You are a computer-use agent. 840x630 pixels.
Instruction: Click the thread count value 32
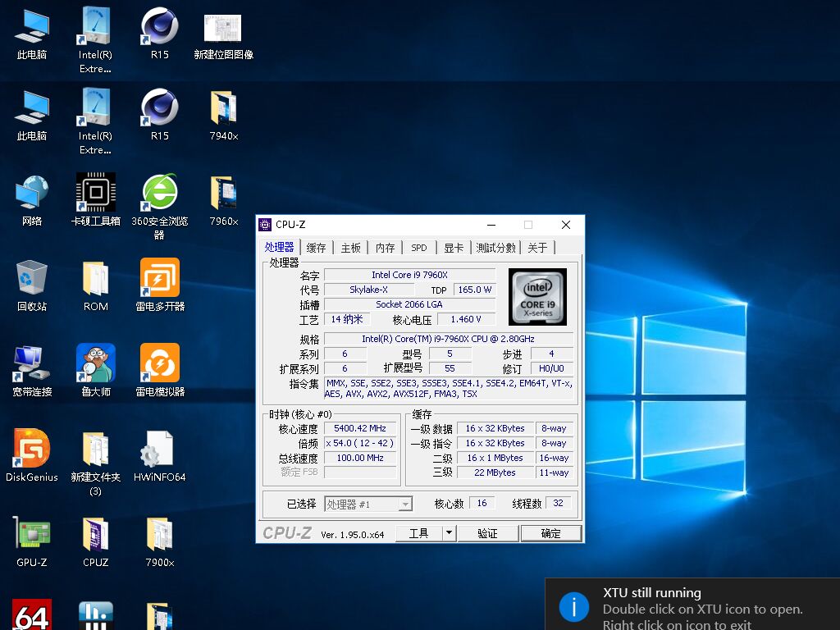tap(558, 503)
